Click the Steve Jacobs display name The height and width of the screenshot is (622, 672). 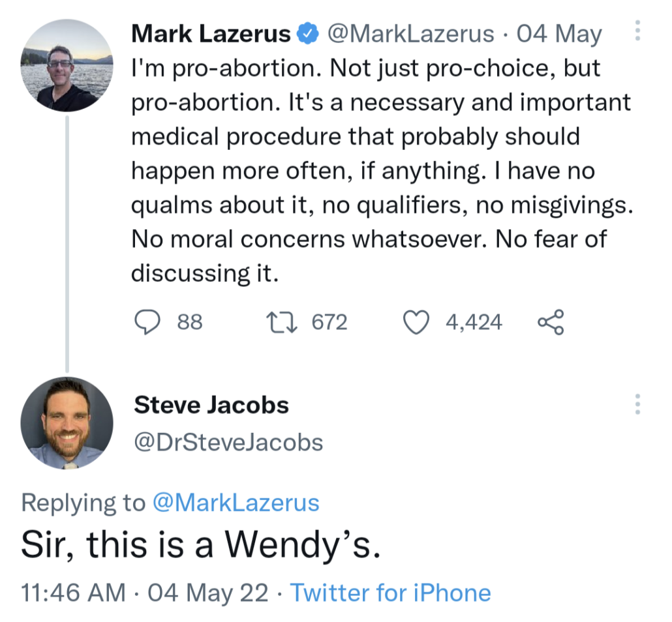211,405
